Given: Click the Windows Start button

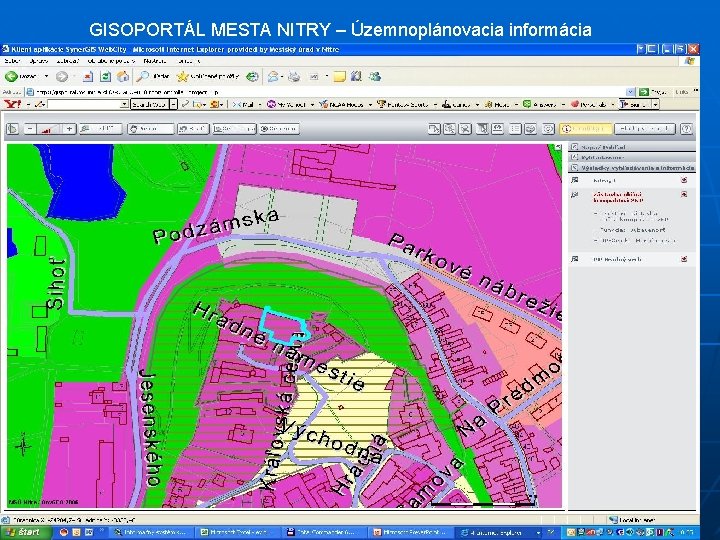Looking at the screenshot, I should (x=25, y=532).
